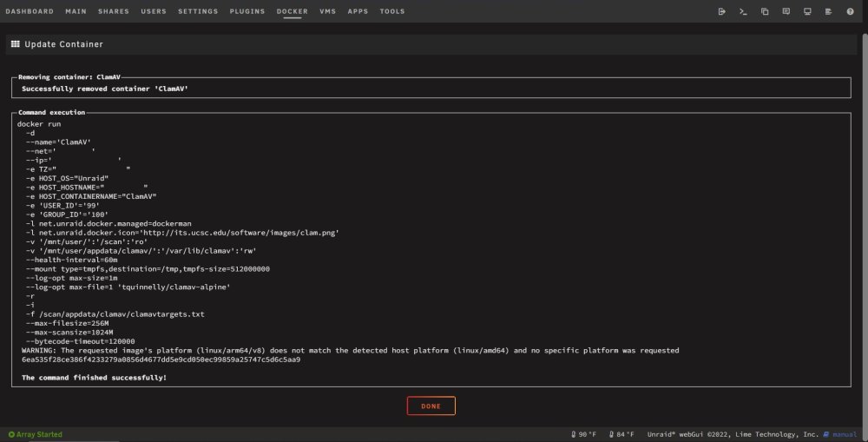This screenshot has height=442, width=868.
Task: Click the help question-mark icon
Action: coord(850,11)
